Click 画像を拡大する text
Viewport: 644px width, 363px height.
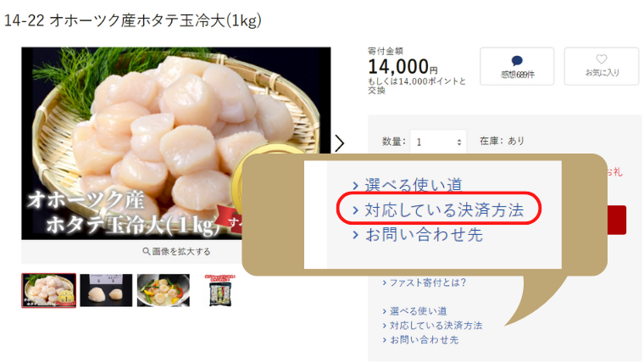click(x=181, y=251)
